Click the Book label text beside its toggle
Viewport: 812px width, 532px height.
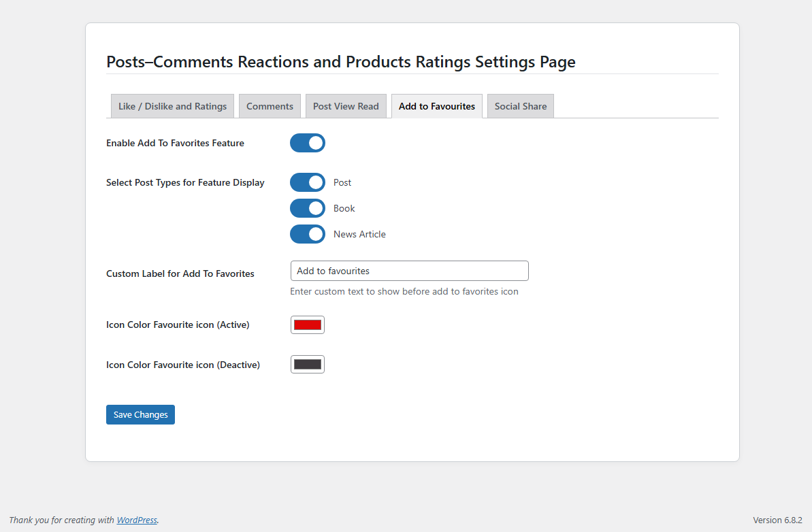pos(344,208)
